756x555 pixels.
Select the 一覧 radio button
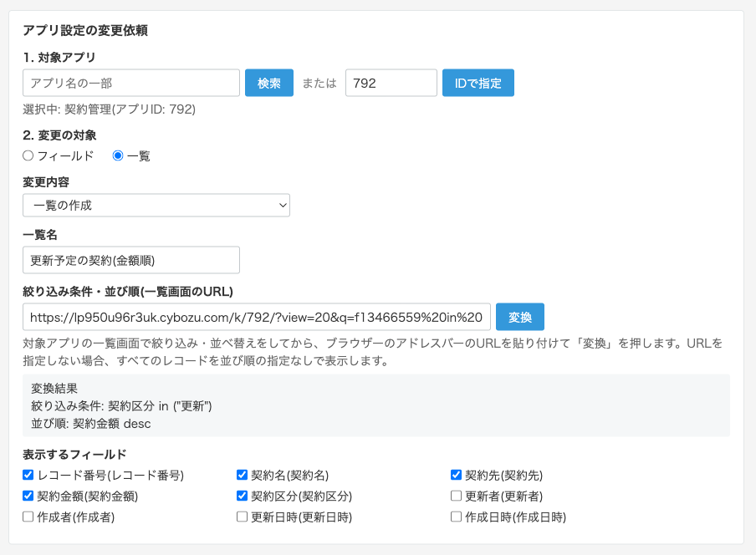click(118, 155)
